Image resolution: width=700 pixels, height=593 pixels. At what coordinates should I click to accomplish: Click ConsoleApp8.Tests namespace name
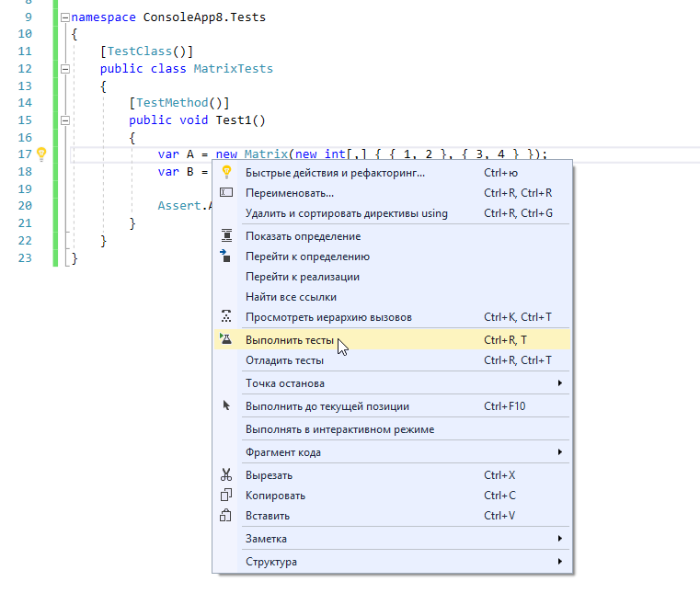[204, 17]
